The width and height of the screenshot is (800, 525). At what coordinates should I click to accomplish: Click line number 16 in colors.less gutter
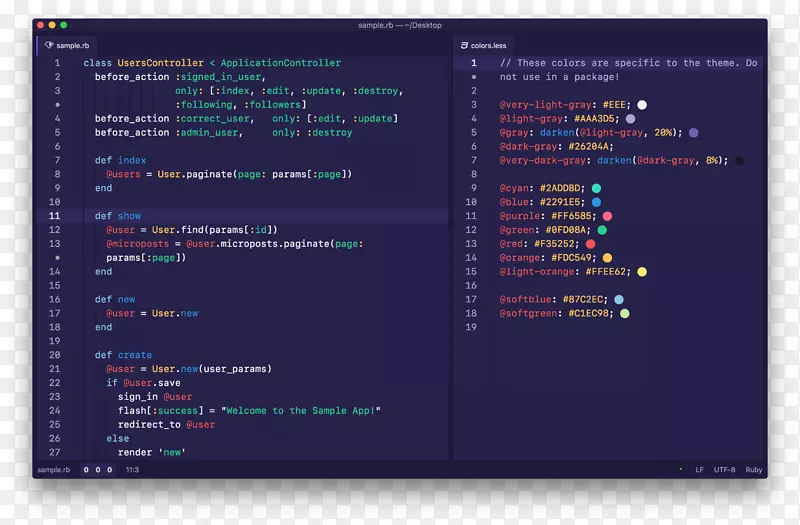pyautogui.click(x=472, y=286)
